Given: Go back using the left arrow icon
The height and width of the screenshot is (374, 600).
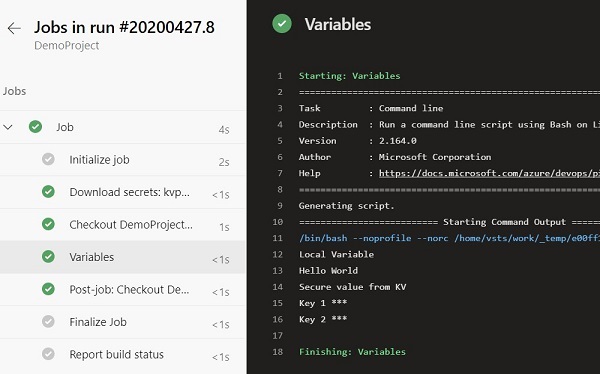Looking at the screenshot, I should [x=14, y=28].
